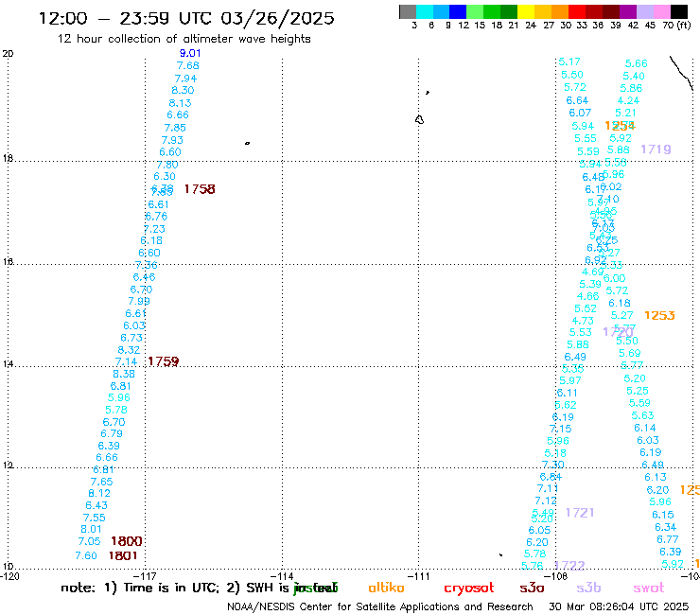The height and width of the screenshot is (615, 700).
Task: Click the longitude axis label -111
Action: (x=419, y=576)
